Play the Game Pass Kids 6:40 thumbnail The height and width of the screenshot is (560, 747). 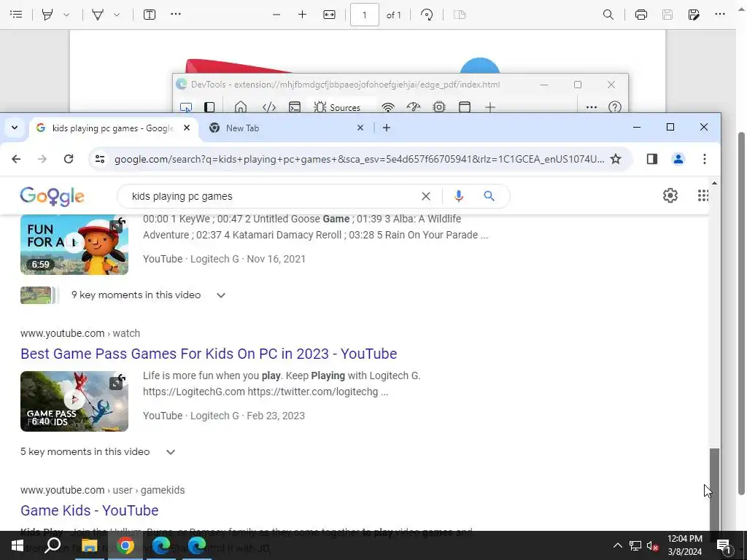point(74,402)
